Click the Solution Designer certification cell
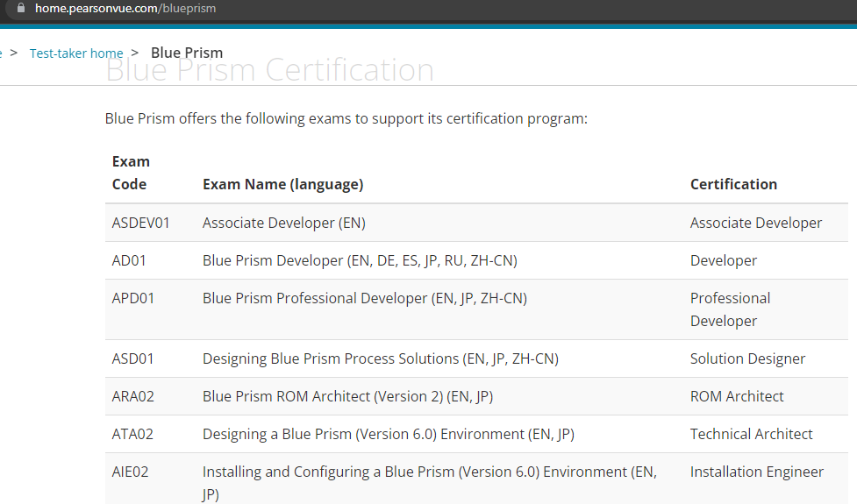Viewport: 857px width, 504px height. tap(747, 358)
